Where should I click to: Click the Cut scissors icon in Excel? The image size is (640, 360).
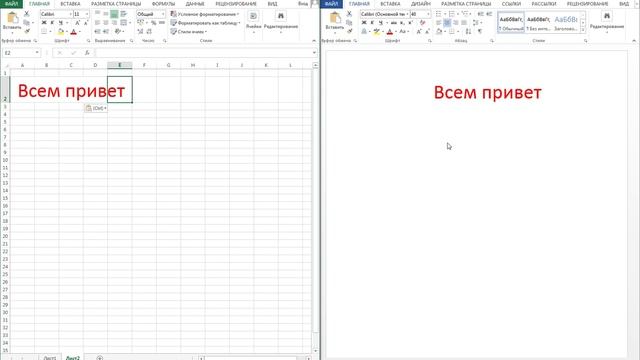[x=27, y=14]
